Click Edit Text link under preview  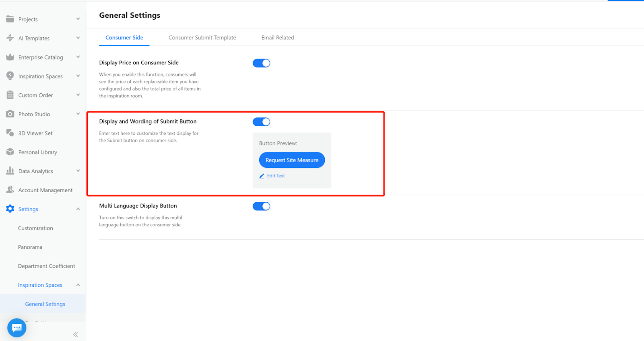(x=275, y=176)
